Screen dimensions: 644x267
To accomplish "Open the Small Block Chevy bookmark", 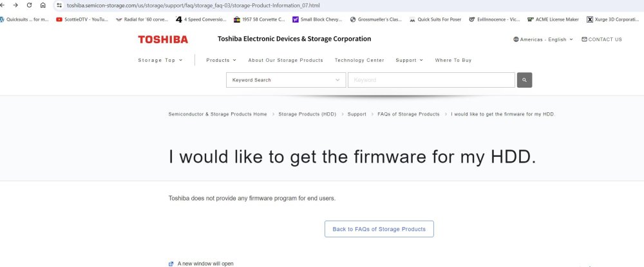I will (317, 19).
